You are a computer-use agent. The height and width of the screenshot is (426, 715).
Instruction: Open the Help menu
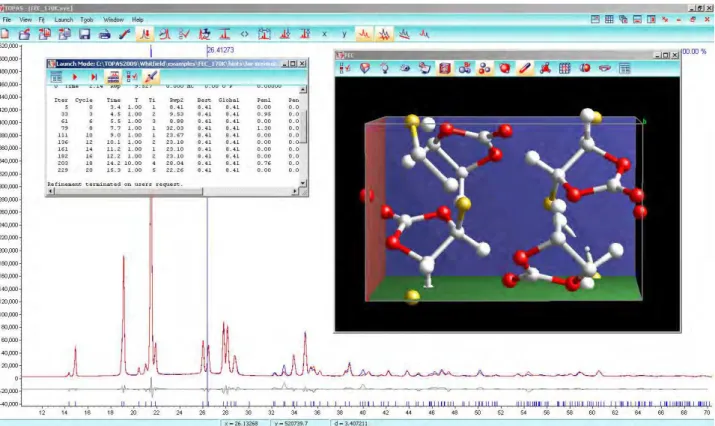click(137, 20)
